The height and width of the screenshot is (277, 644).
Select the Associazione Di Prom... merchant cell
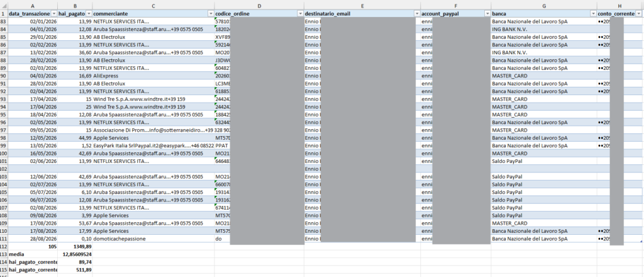pyautogui.click(x=153, y=130)
